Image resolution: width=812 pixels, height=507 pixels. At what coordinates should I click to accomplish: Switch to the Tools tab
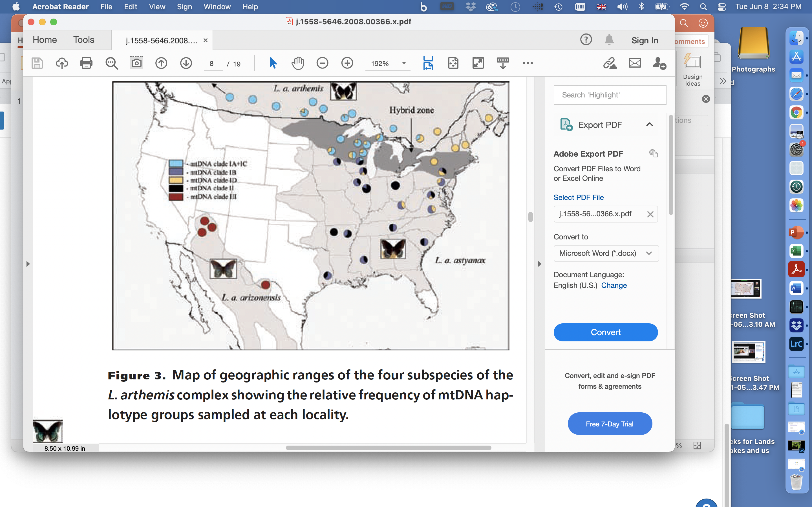(83, 40)
